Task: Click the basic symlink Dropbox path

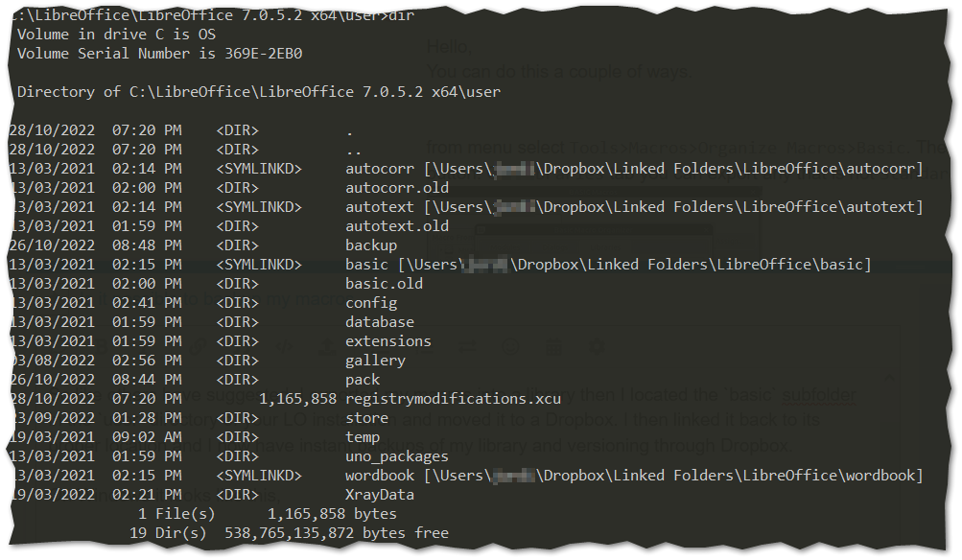Action: point(634,265)
